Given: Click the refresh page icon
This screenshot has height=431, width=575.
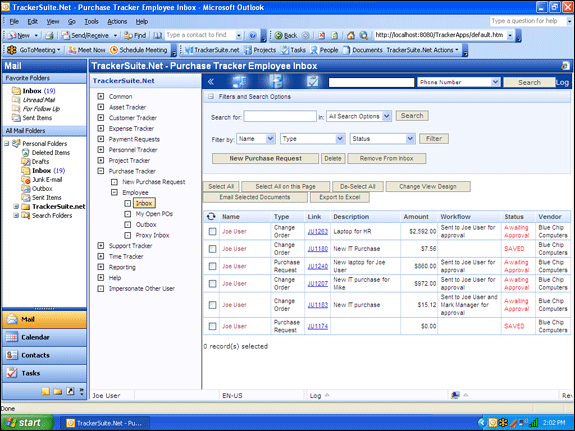Looking at the screenshot, I should (334, 35).
